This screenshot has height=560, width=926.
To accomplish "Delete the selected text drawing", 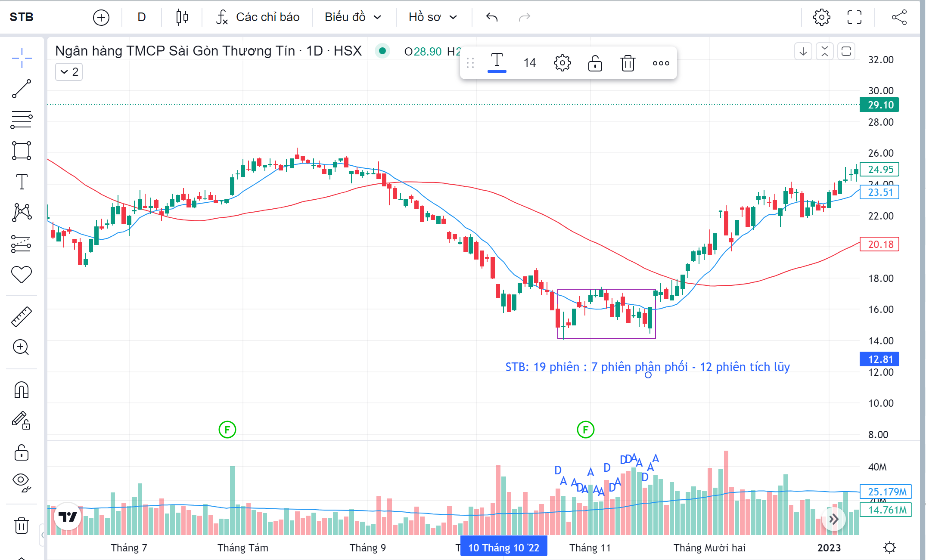I will click(x=628, y=63).
